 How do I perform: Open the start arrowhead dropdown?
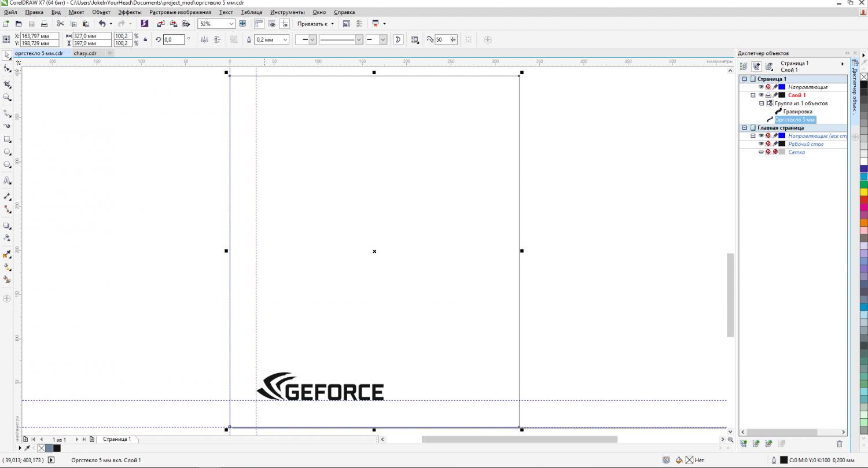(x=312, y=39)
